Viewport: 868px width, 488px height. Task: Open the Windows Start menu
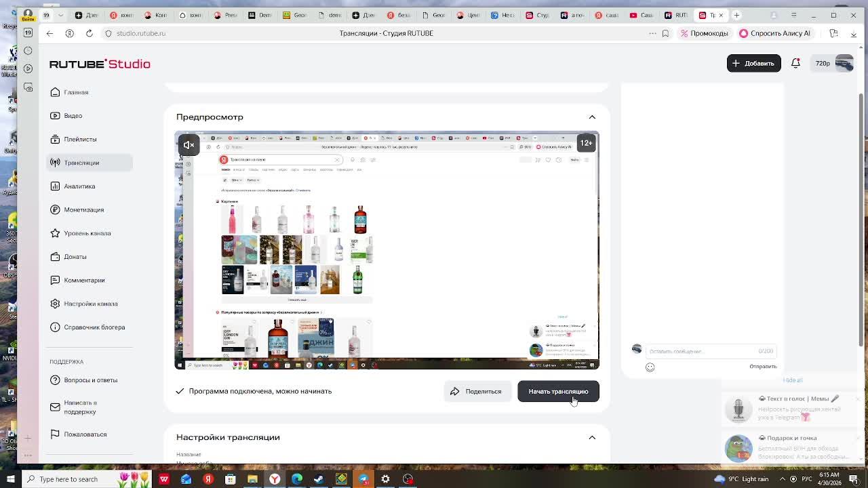[10, 479]
